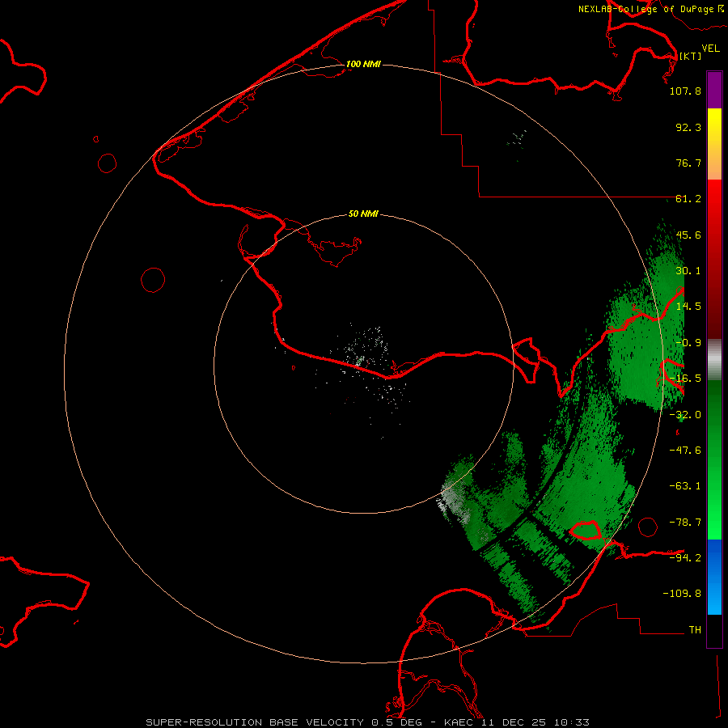The height and width of the screenshot is (728, 728).
Task: Pick the green segment of the velocity color bar
Action: (714, 459)
